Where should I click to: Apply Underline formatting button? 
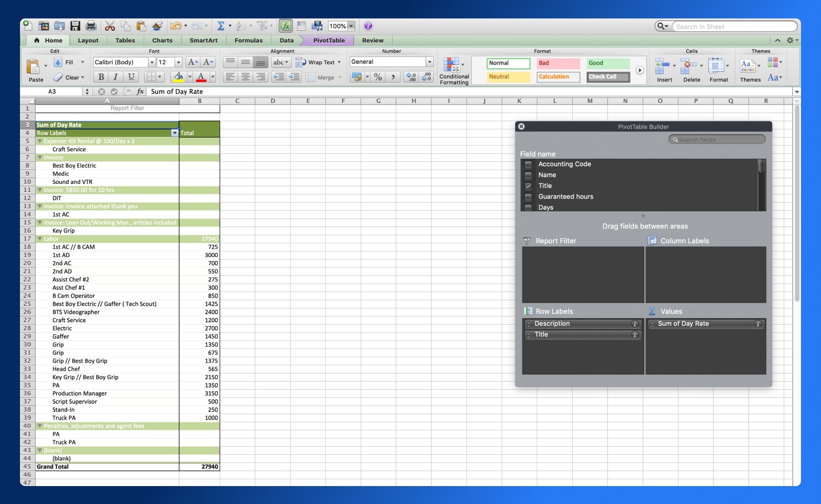click(131, 77)
